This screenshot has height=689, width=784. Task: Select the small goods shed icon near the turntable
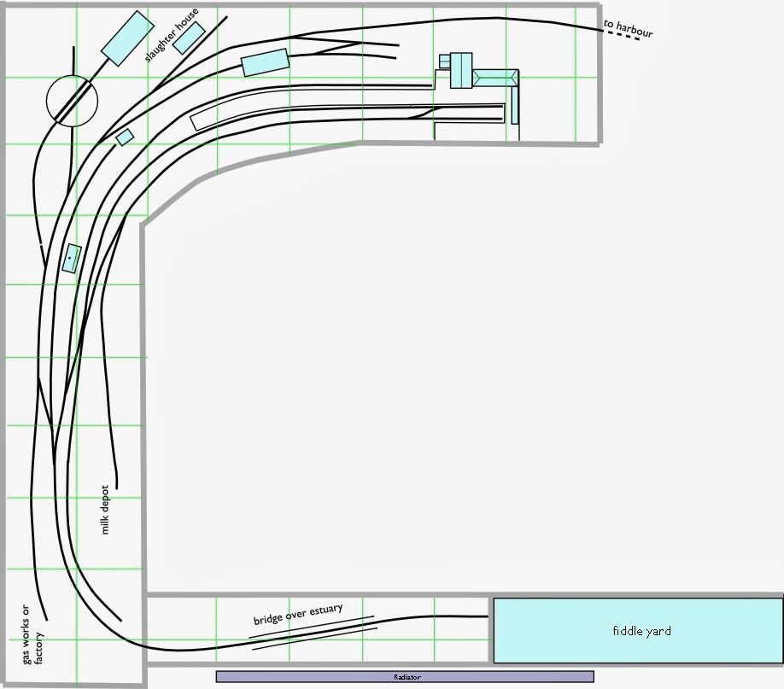[124, 137]
